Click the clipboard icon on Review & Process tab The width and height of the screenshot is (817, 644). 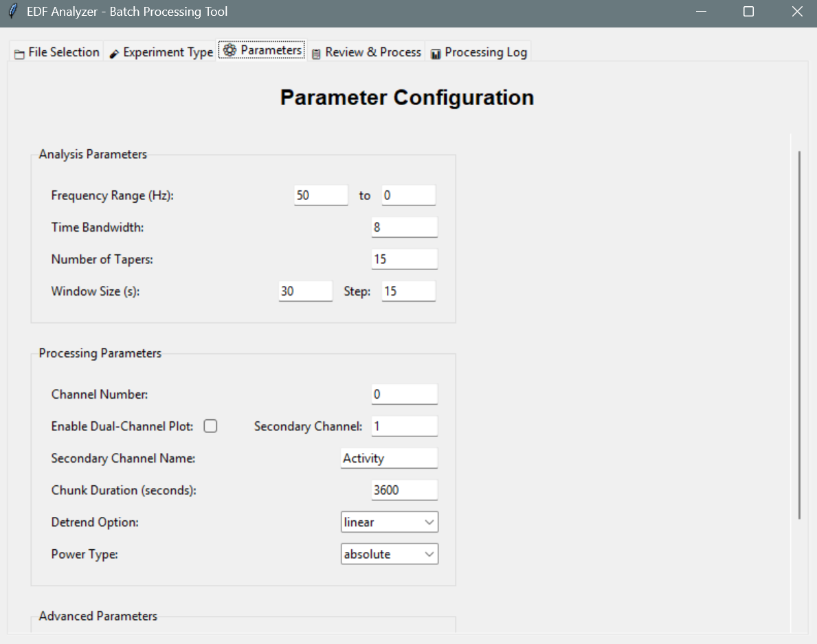point(316,54)
